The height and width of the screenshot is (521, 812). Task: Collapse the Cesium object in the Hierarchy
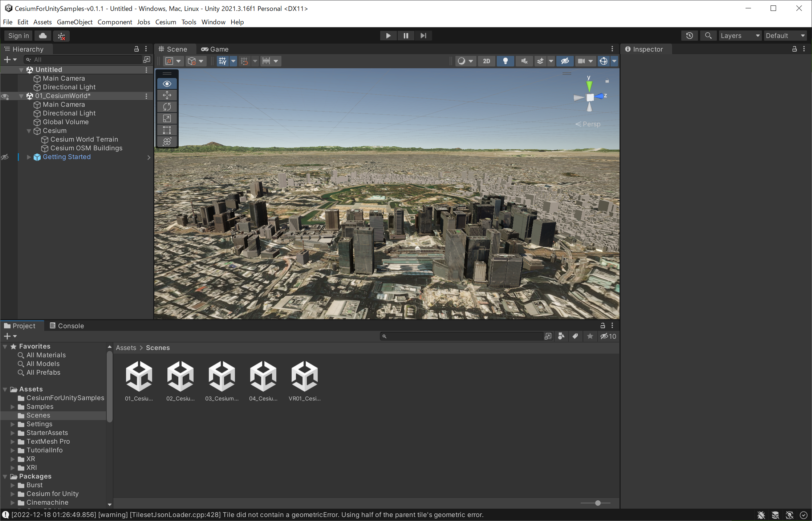pos(29,131)
